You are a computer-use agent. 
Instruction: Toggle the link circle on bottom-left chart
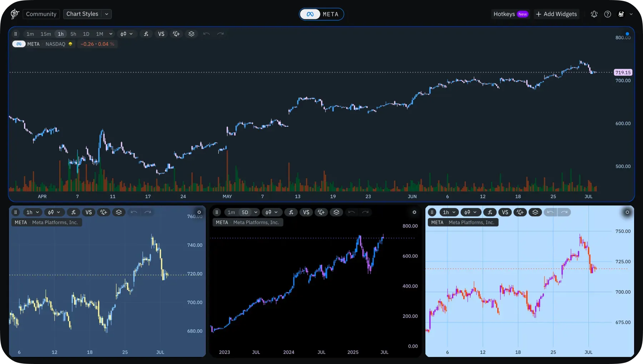click(x=199, y=212)
